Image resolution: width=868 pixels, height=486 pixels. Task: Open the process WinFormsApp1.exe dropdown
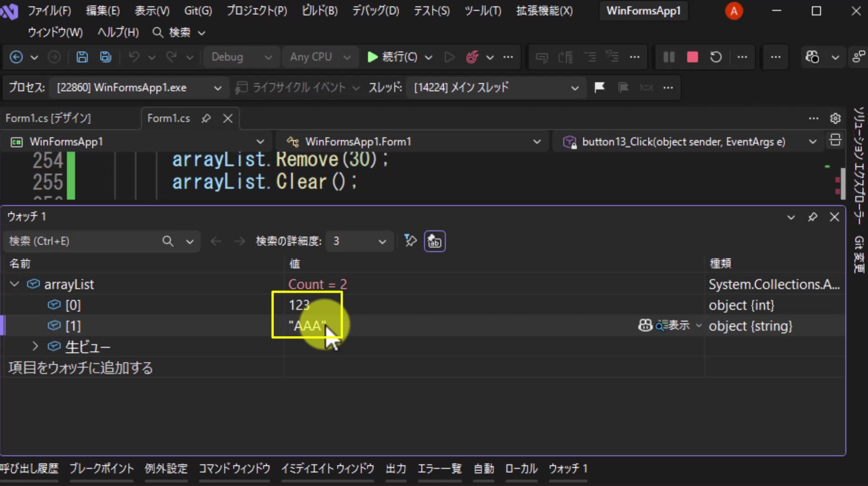138,88
